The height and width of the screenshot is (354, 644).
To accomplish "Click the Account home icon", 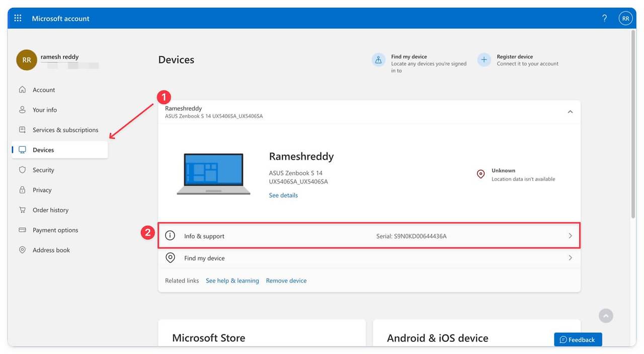I will tap(22, 90).
